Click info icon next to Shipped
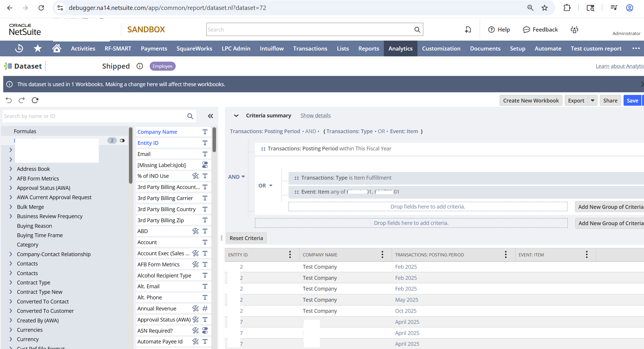This screenshot has width=644, height=349. [x=140, y=66]
